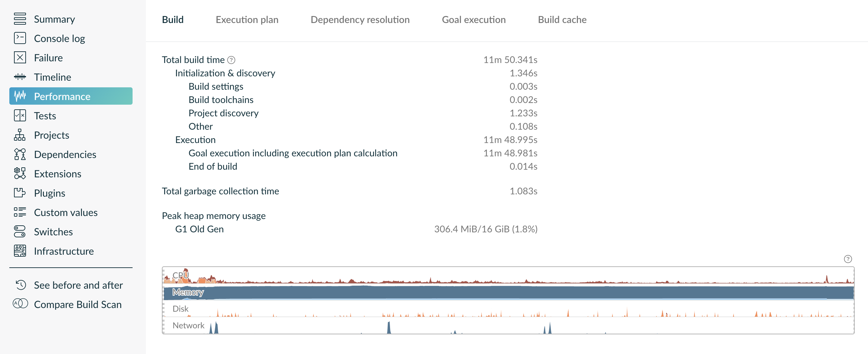Image resolution: width=868 pixels, height=354 pixels.
Task: Open the Failure section icon
Action: coord(20,57)
